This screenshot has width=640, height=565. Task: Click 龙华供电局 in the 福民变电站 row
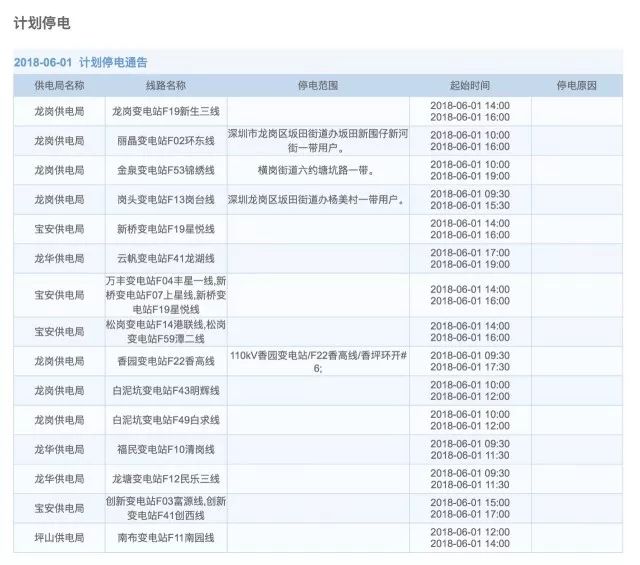pos(59,449)
